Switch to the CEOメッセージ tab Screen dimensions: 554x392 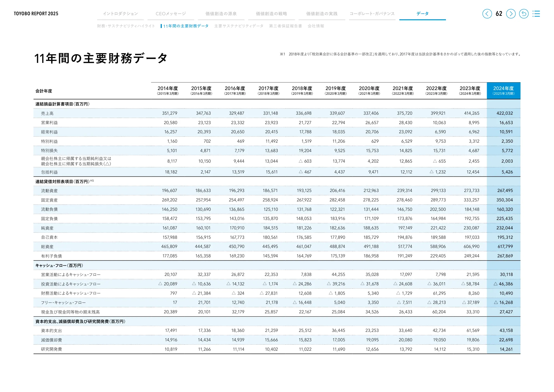tap(171, 14)
